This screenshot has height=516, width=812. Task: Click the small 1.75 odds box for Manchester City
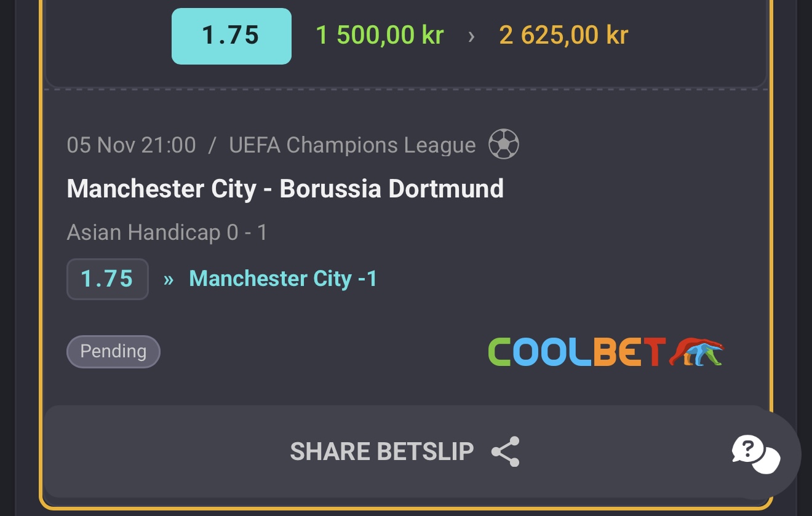coord(108,279)
